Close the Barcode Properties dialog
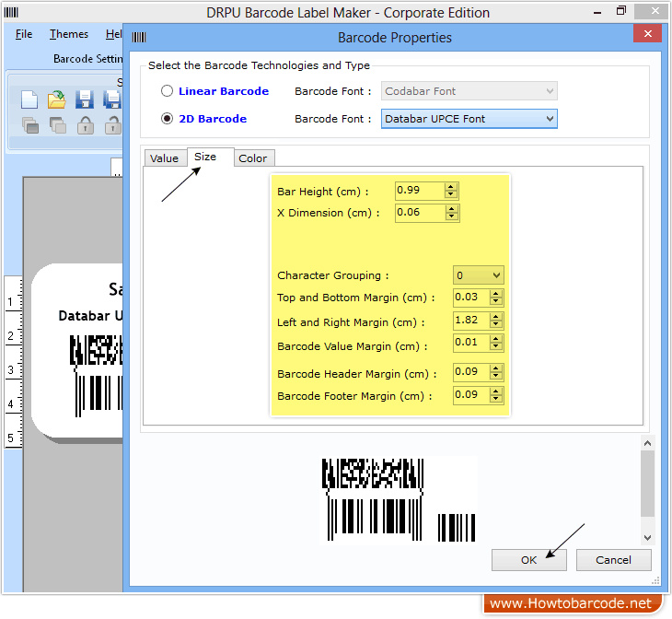672x619 pixels. pos(647,33)
